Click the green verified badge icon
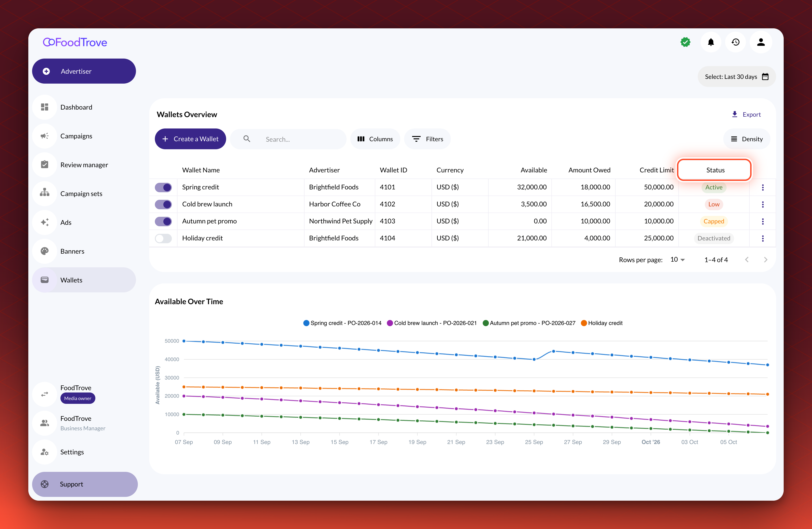The width and height of the screenshot is (812, 529). point(685,42)
